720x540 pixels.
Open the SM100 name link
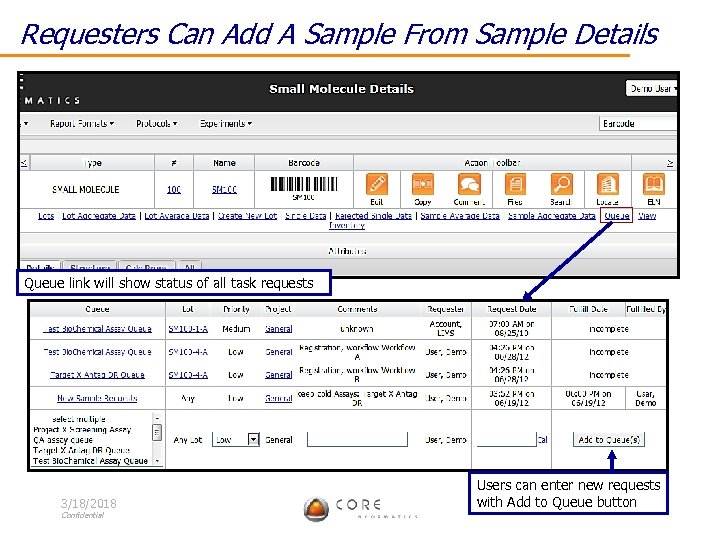pos(224,189)
